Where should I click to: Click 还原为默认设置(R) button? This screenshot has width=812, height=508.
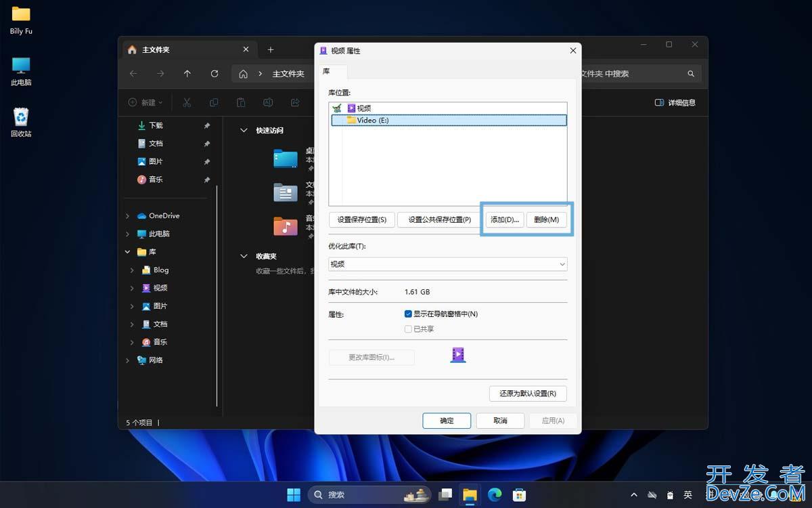point(528,394)
